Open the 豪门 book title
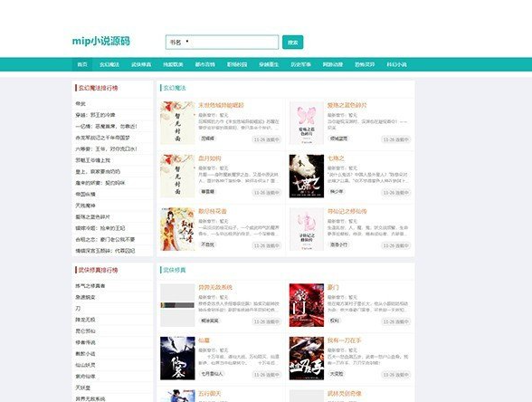The image size is (532, 402). (x=333, y=287)
